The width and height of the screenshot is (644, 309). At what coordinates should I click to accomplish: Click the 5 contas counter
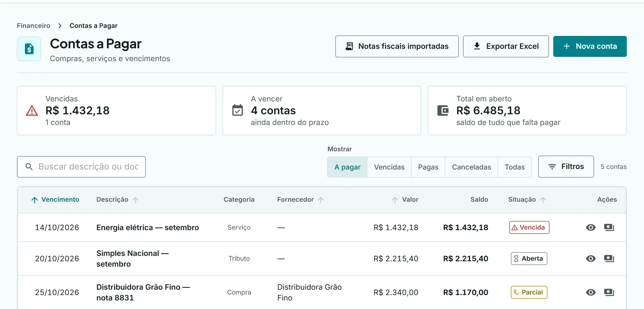tap(613, 167)
